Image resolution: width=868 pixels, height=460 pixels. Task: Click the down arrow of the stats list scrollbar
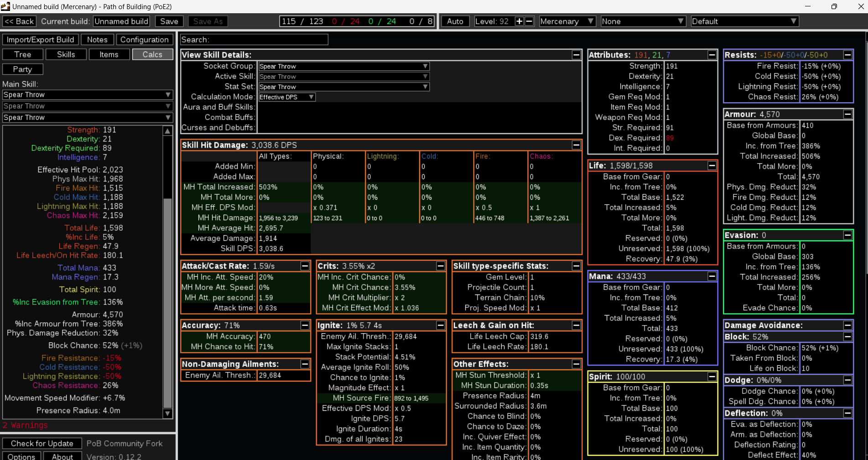168,413
